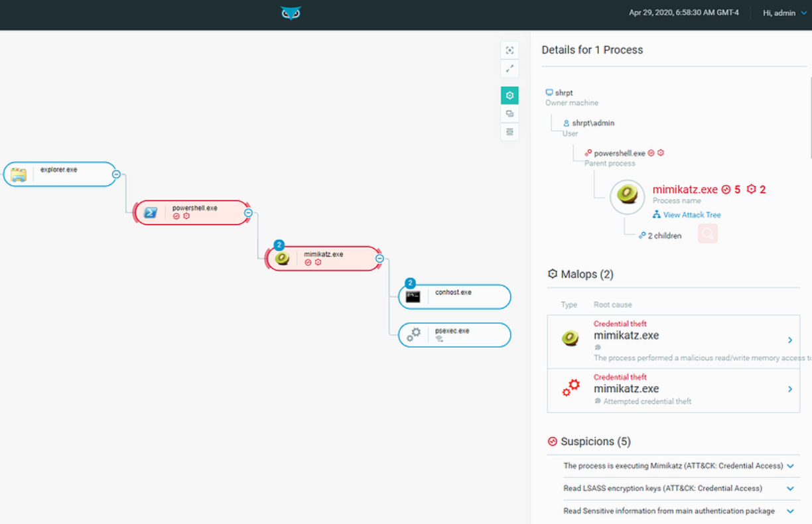Click the psexec.exe gears node

point(454,335)
